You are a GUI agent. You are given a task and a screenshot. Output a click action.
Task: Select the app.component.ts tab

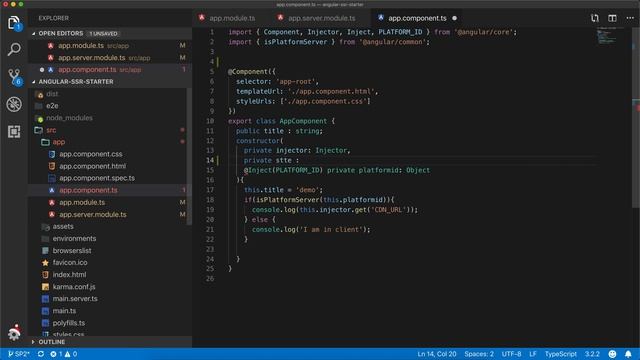click(x=417, y=18)
